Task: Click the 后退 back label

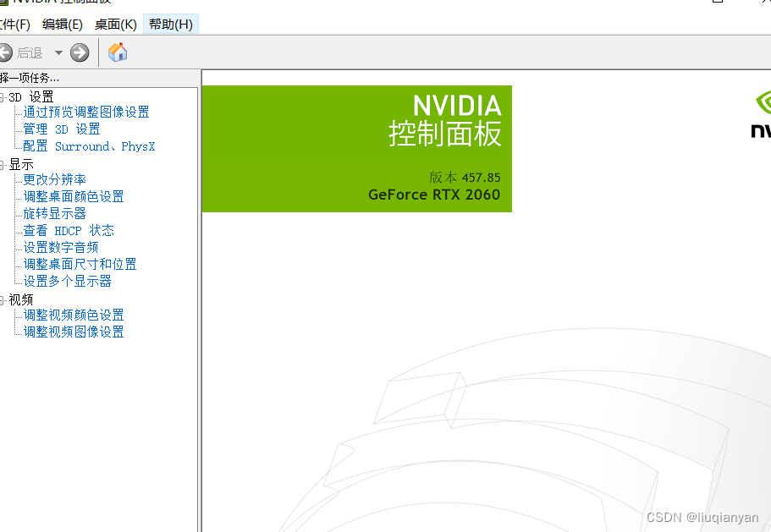Action: tap(30, 52)
